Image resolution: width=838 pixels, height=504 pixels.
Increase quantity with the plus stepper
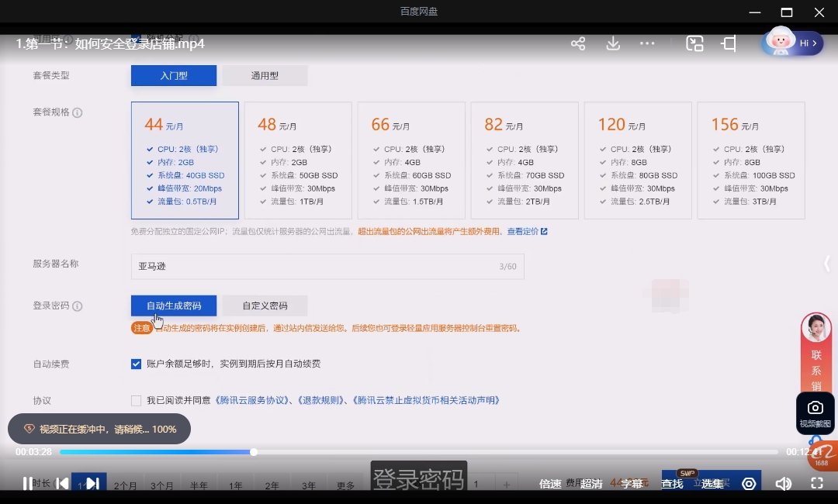pos(506,485)
